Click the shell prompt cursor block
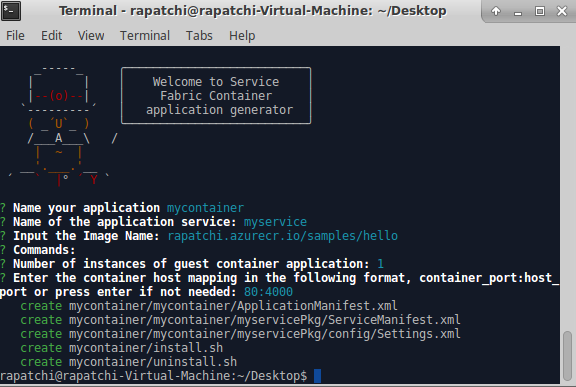The image size is (576, 387). (x=317, y=376)
